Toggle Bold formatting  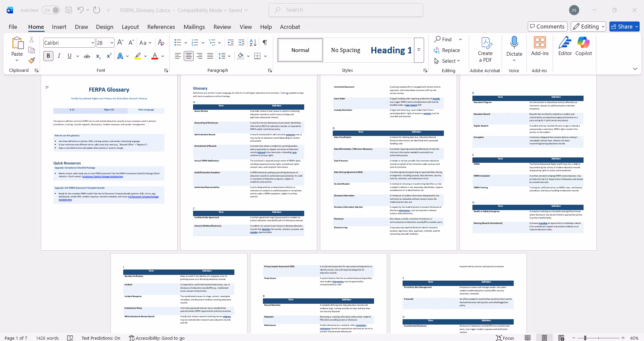tap(48, 56)
